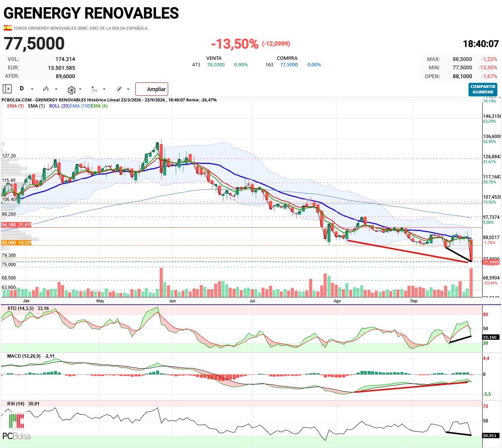Click the foros Grenergy Renovables subtitle
Viewport: 502px width, 448px height.
[81, 28]
